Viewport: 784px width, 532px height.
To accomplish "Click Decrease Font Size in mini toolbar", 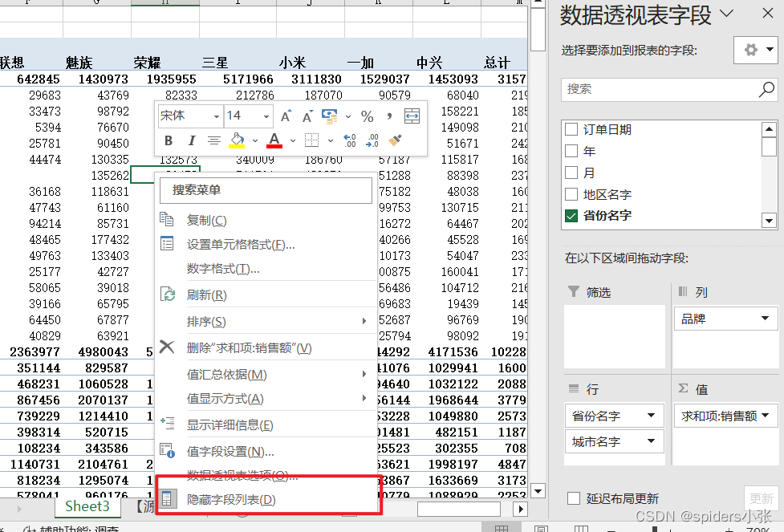I will [307, 116].
